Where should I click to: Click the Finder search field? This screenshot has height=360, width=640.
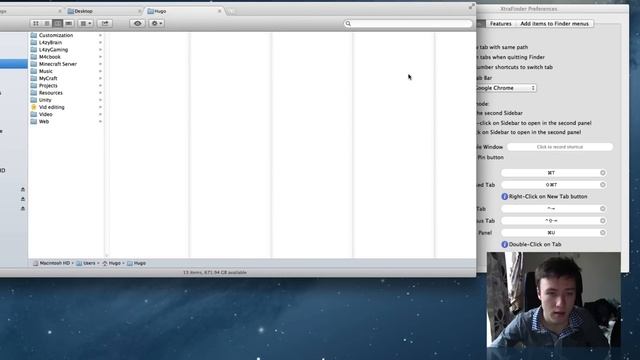coord(408,24)
